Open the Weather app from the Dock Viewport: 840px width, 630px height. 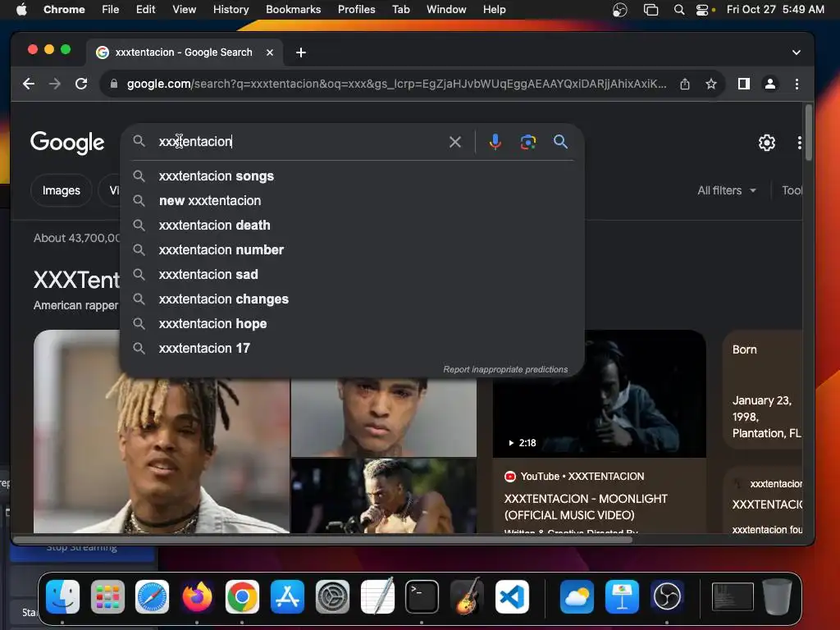click(577, 596)
